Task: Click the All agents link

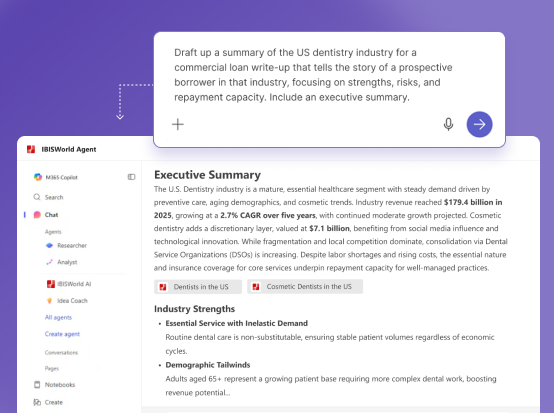Action: pyautogui.click(x=58, y=317)
